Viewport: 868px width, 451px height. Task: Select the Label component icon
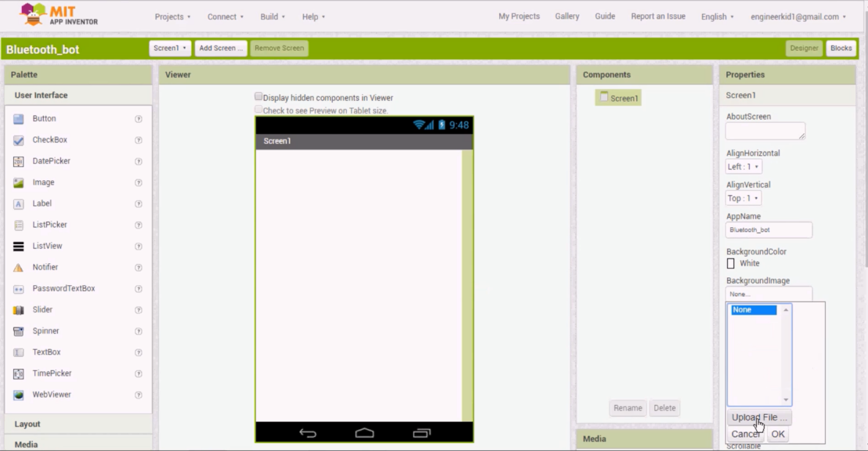18,204
